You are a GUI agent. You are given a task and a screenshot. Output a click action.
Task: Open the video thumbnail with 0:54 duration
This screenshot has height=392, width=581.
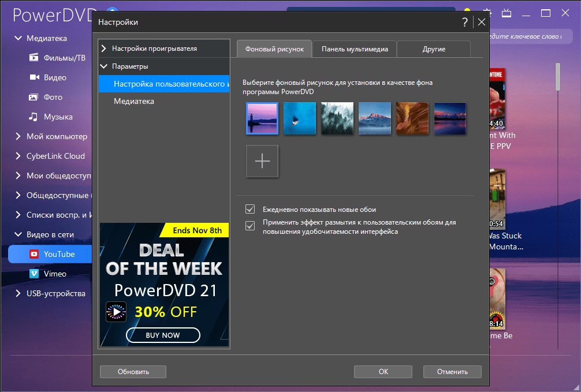[x=497, y=199]
